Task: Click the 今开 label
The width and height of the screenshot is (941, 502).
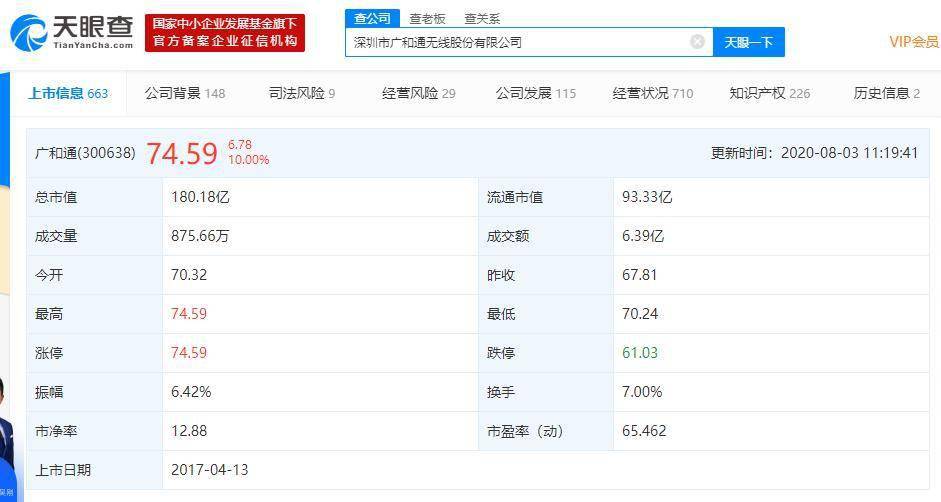Action: pos(49,275)
